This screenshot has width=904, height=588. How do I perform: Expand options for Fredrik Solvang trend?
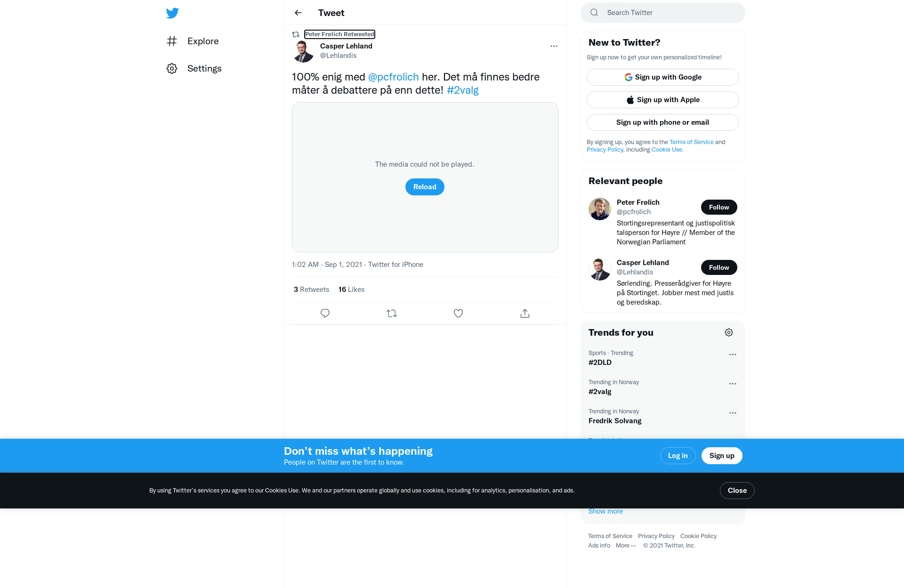[x=733, y=413]
